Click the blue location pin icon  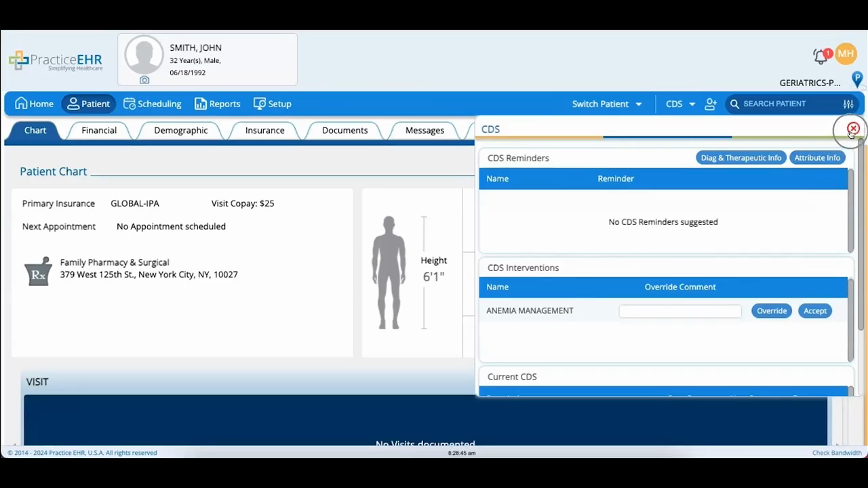click(857, 80)
